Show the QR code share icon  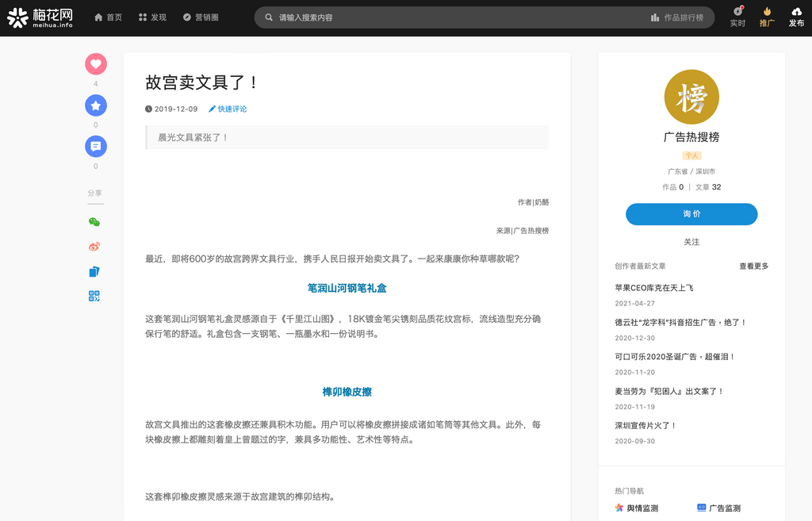tap(94, 296)
